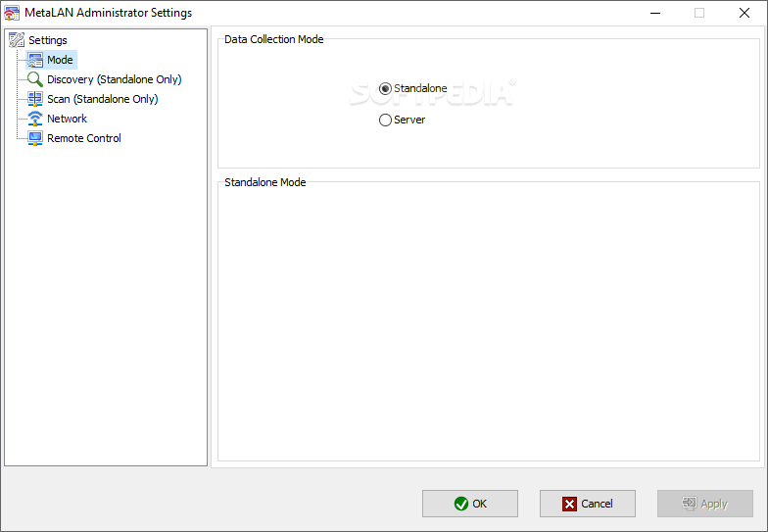Click the Mode icon in settings tree

35,60
